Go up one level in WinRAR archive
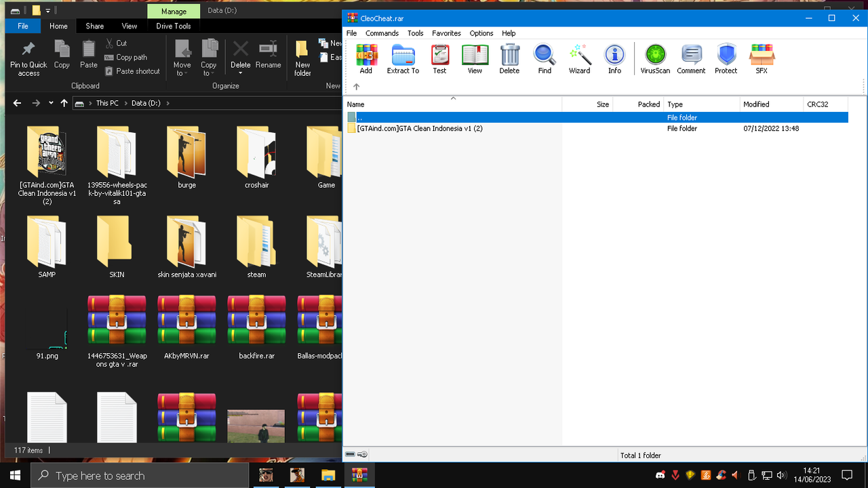 pos(357,87)
